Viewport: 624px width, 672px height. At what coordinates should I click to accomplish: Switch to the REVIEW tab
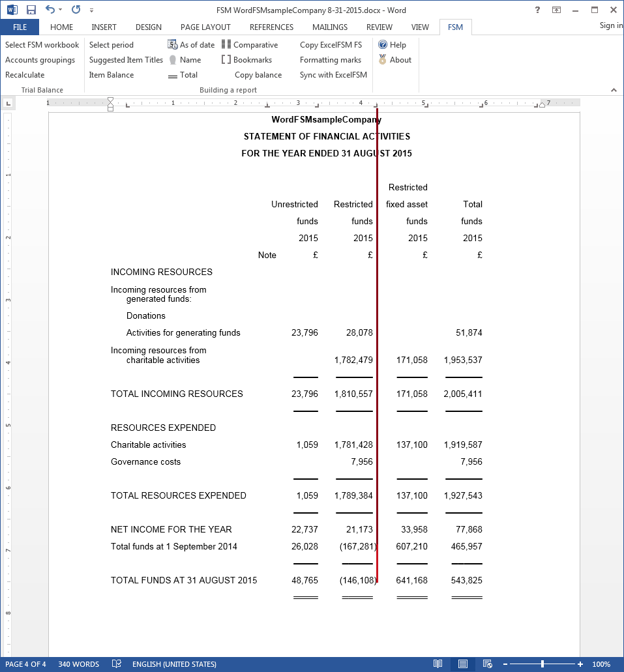click(379, 27)
